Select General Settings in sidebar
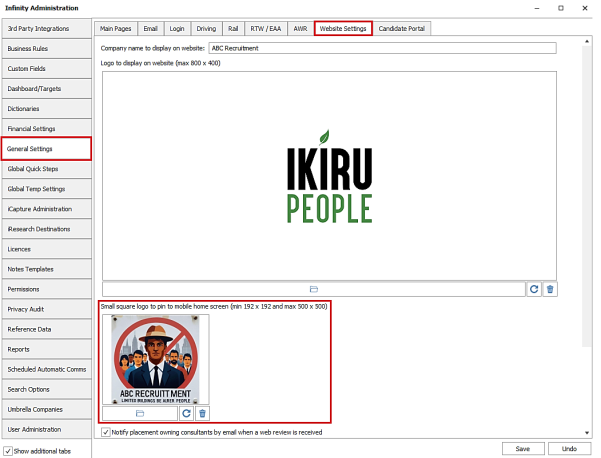 tap(46, 149)
